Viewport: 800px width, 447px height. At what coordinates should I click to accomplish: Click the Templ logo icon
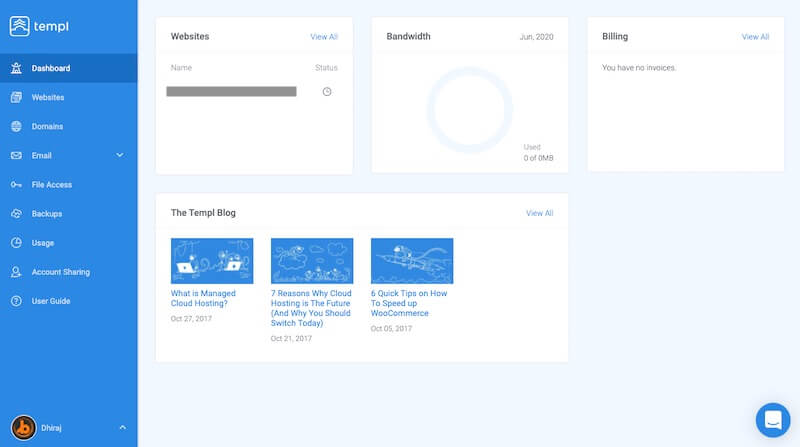point(20,26)
